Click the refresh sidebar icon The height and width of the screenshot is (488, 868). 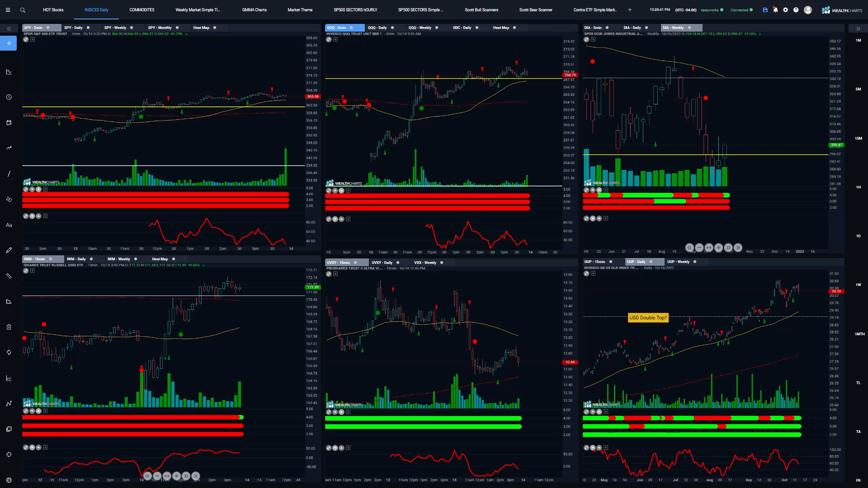pyautogui.click(x=9, y=352)
